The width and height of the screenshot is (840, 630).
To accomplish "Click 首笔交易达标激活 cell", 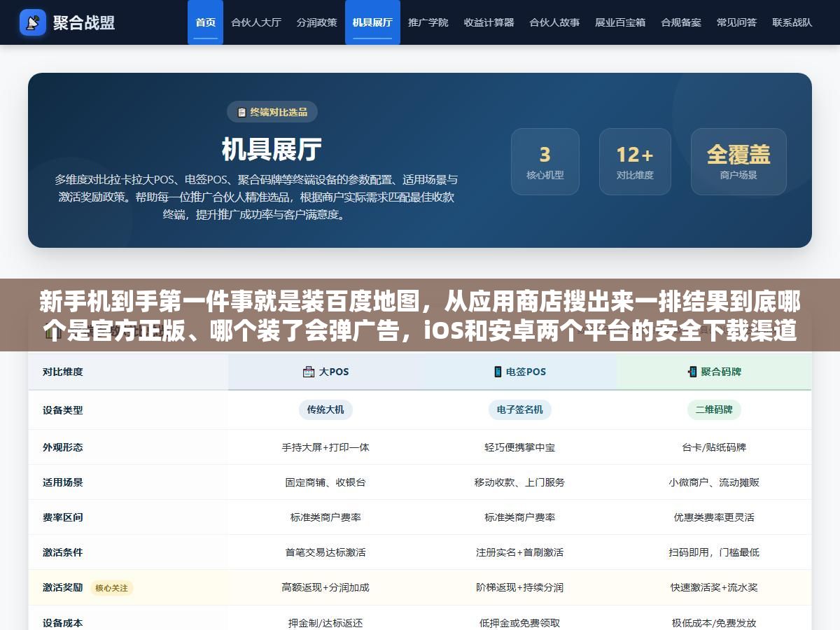I will 325,552.
